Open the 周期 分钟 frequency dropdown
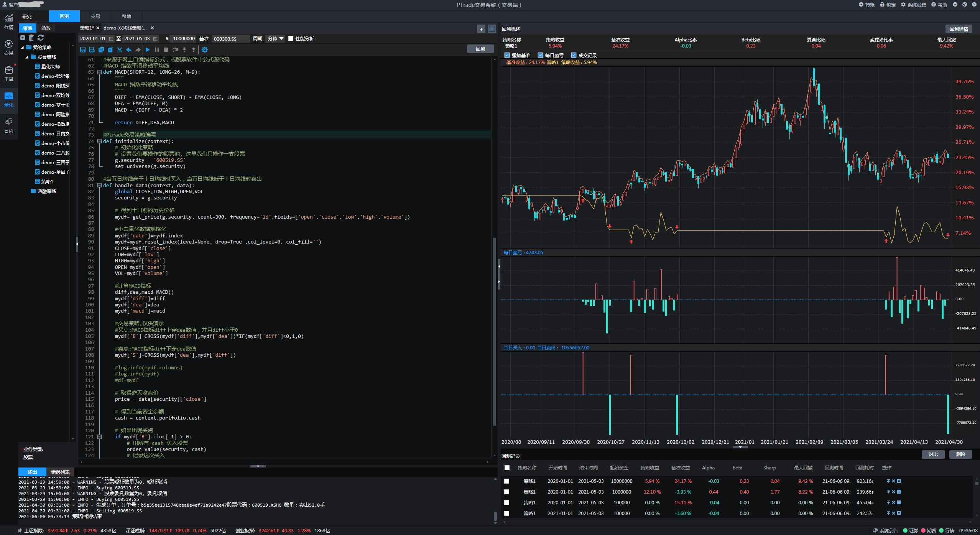Screen dimensions: 980x535 pyautogui.click(x=275, y=39)
